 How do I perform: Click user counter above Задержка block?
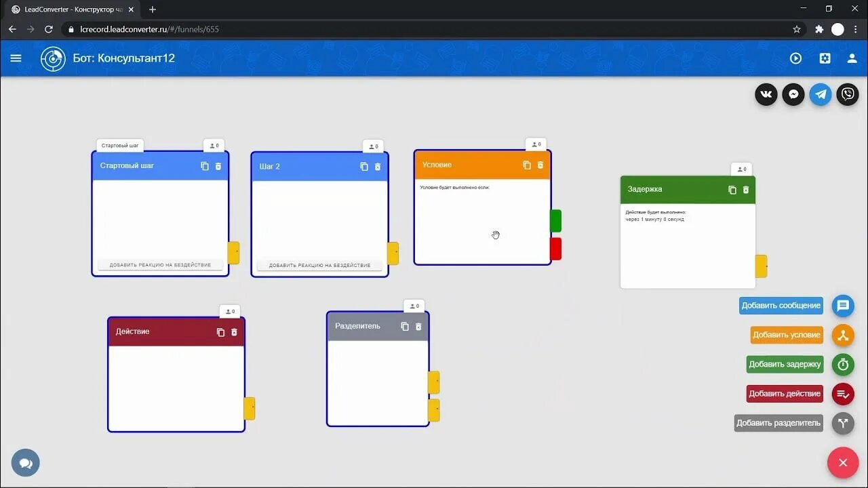click(741, 169)
